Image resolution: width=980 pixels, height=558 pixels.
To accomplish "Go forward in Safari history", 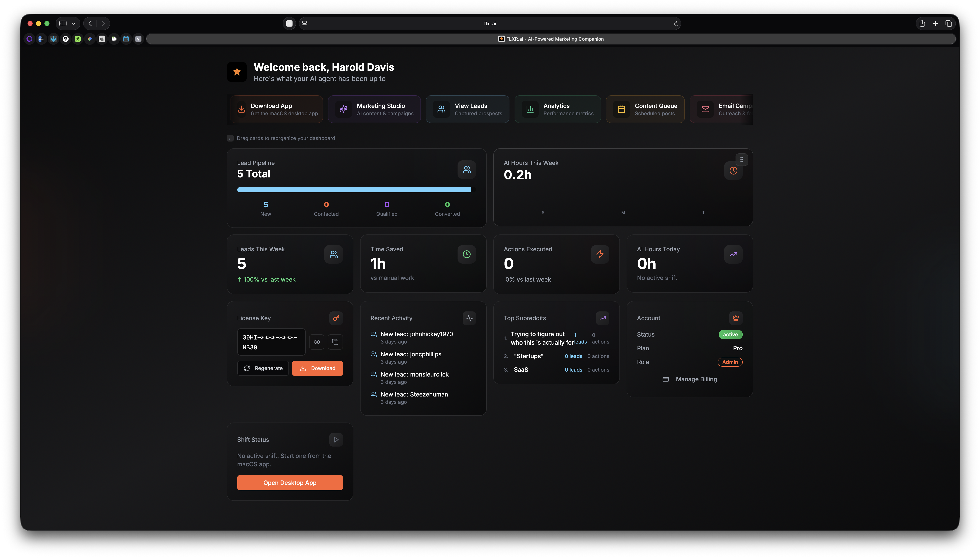I will [103, 23].
